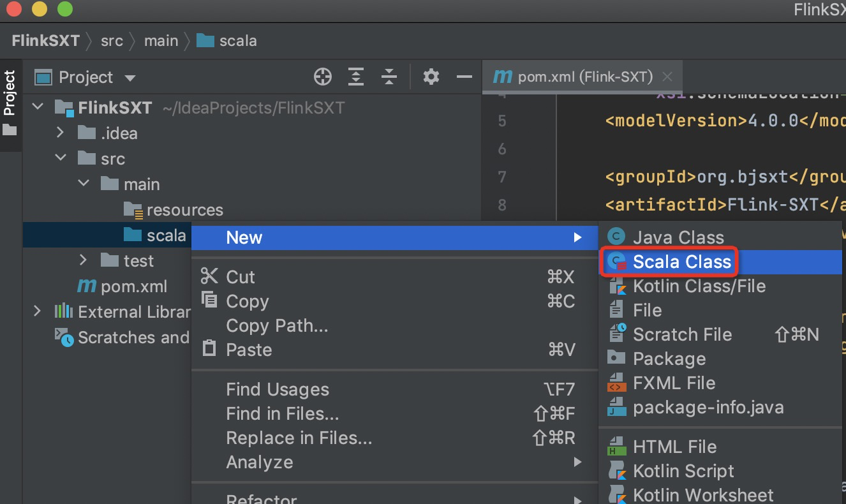This screenshot has width=846, height=504.
Task: Click the Package folder icon in submenu
Action: pyautogui.click(x=616, y=358)
